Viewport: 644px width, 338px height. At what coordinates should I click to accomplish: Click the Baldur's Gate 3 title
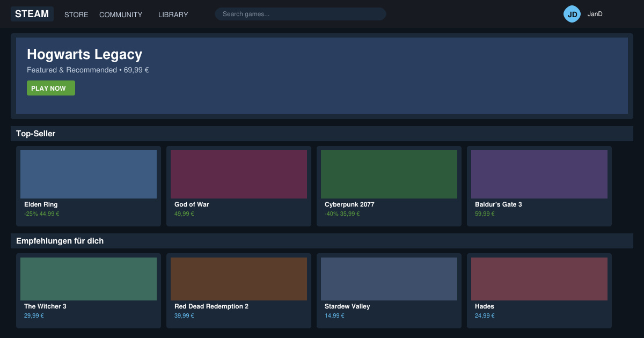pyautogui.click(x=499, y=204)
